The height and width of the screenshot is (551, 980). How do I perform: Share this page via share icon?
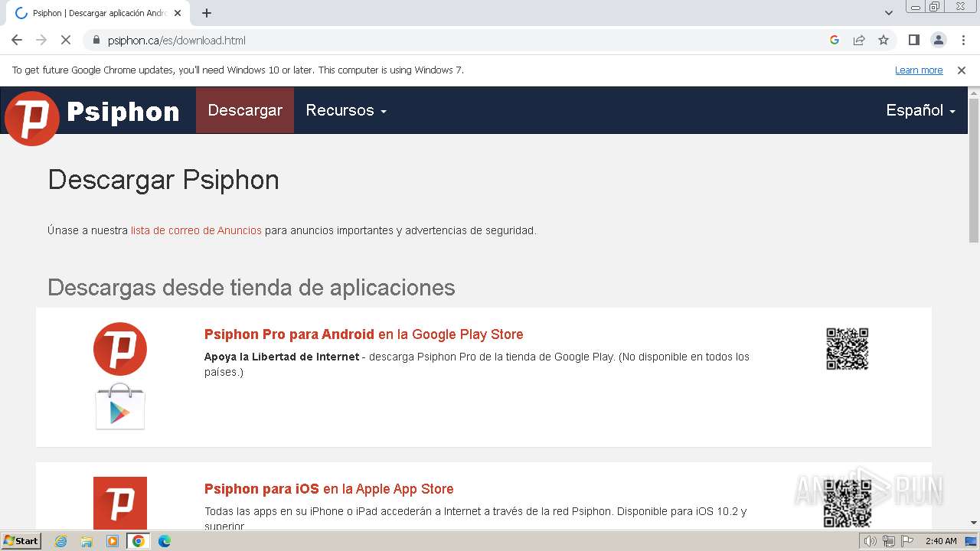(859, 40)
